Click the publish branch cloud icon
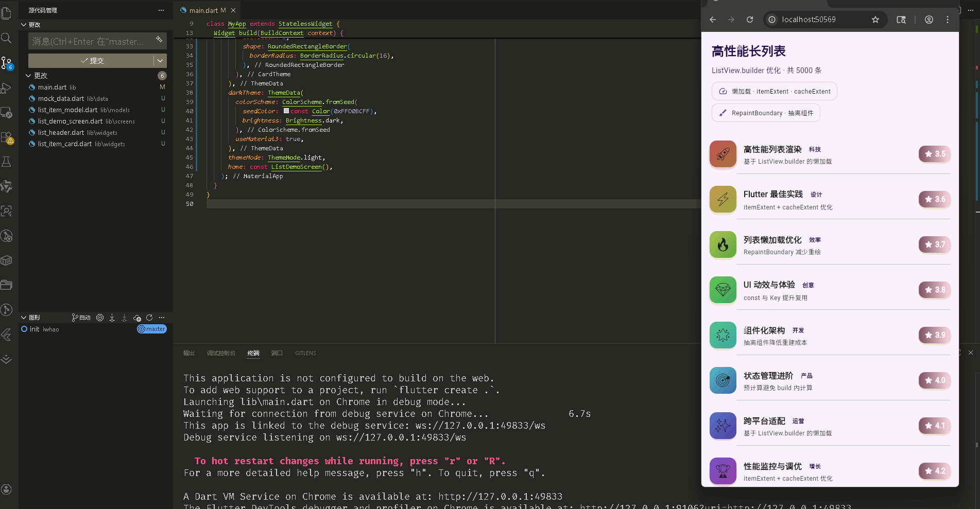The height and width of the screenshot is (509, 980). pyautogui.click(x=137, y=318)
